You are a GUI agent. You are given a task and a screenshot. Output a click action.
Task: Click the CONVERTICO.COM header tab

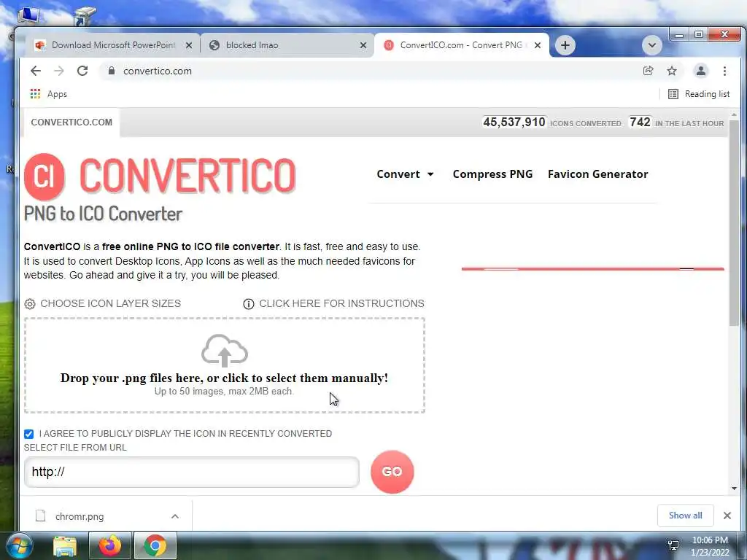[x=71, y=122]
